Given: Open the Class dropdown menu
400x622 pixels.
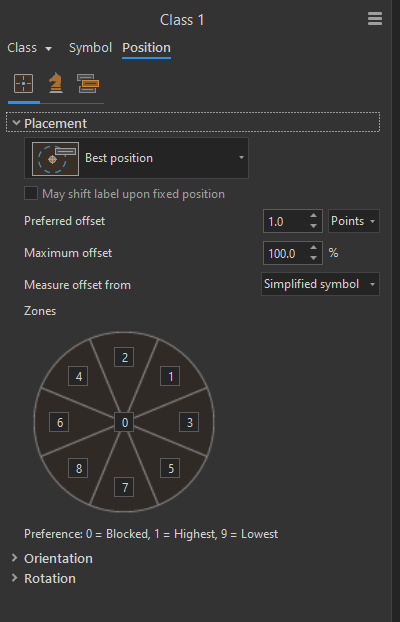Looking at the screenshot, I should click(30, 48).
